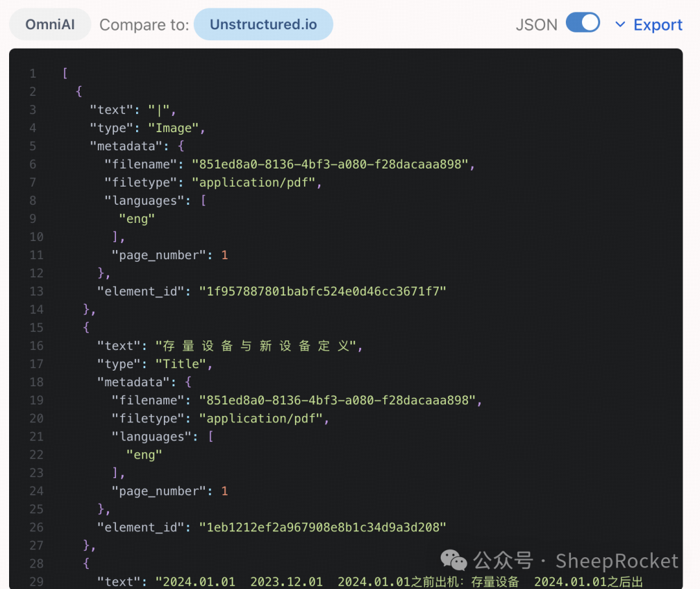Click the opening bracket on line 1
The image size is (700, 589).
pos(65,73)
